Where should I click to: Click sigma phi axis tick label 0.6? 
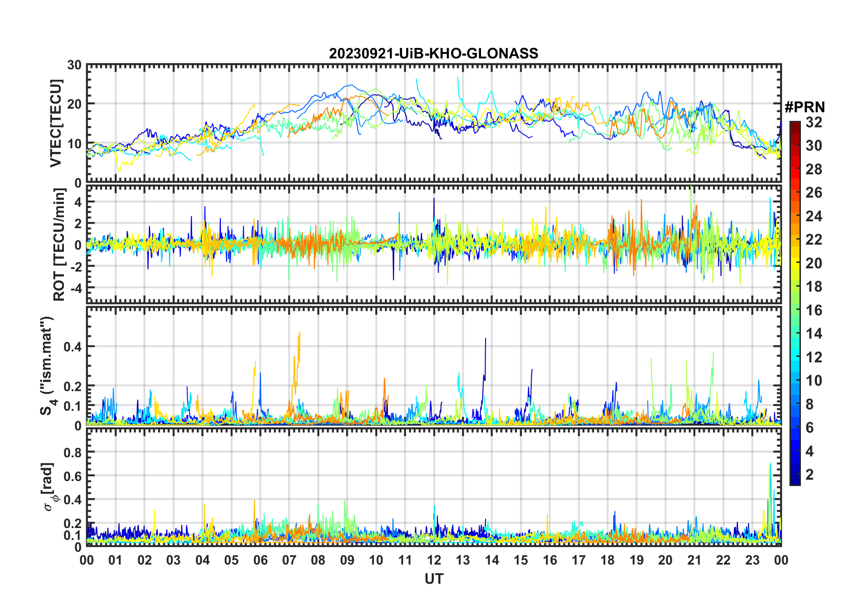click(73, 476)
